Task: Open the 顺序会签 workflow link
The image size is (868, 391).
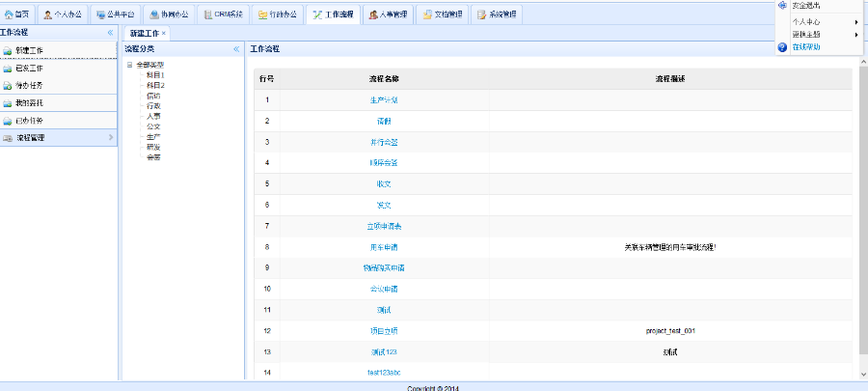Action: [x=384, y=163]
